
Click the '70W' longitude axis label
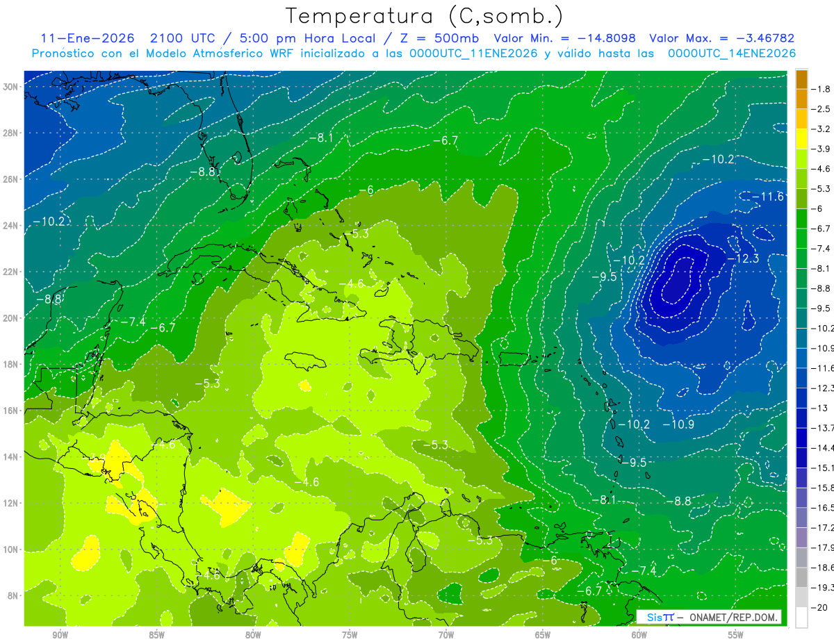[446, 635]
